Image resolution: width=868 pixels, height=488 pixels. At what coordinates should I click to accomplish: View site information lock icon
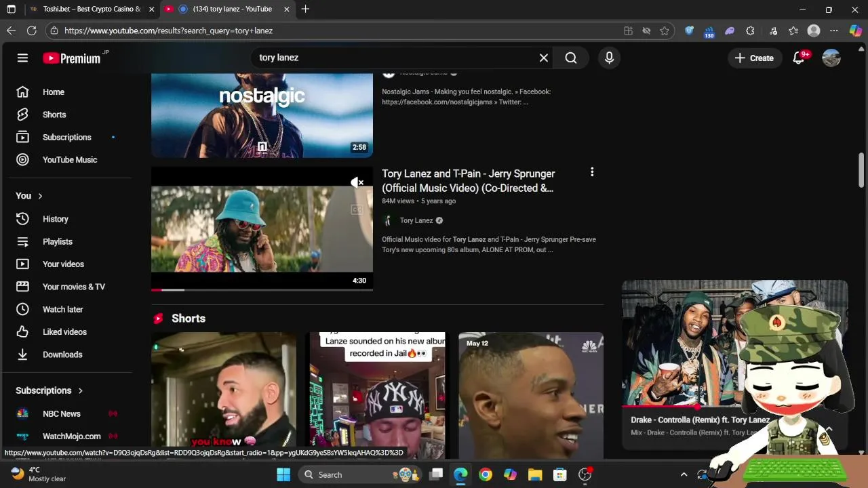[54, 30]
